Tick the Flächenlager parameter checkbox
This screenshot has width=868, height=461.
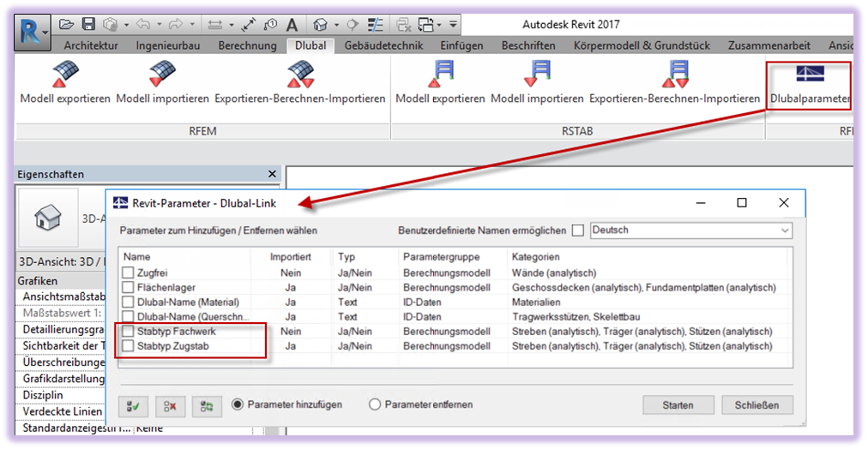pyautogui.click(x=128, y=287)
